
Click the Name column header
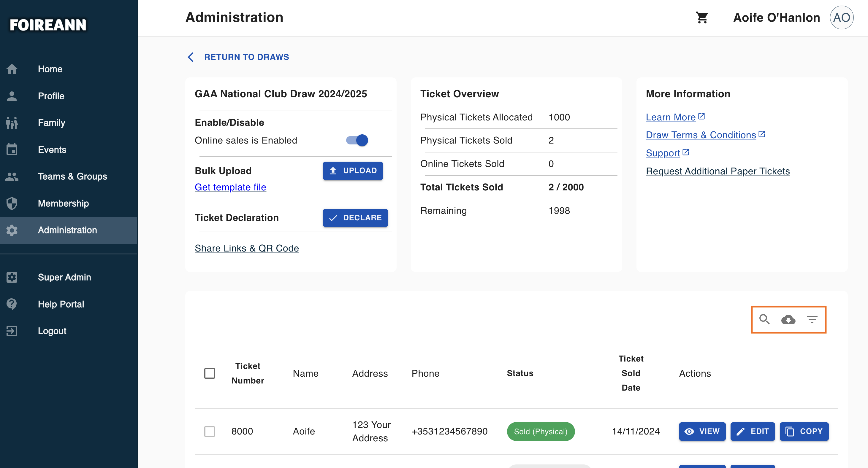pyautogui.click(x=306, y=373)
